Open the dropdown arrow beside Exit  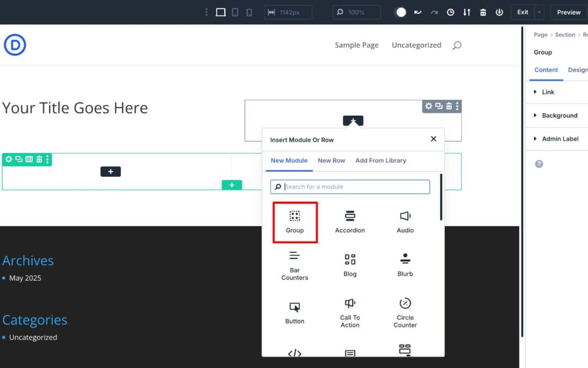click(539, 12)
